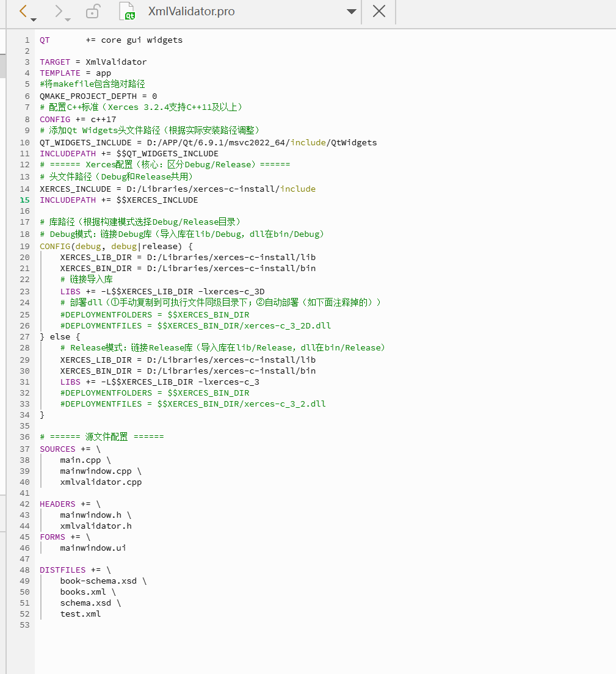Click 'CONFIG += c++17' line

coord(78,120)
